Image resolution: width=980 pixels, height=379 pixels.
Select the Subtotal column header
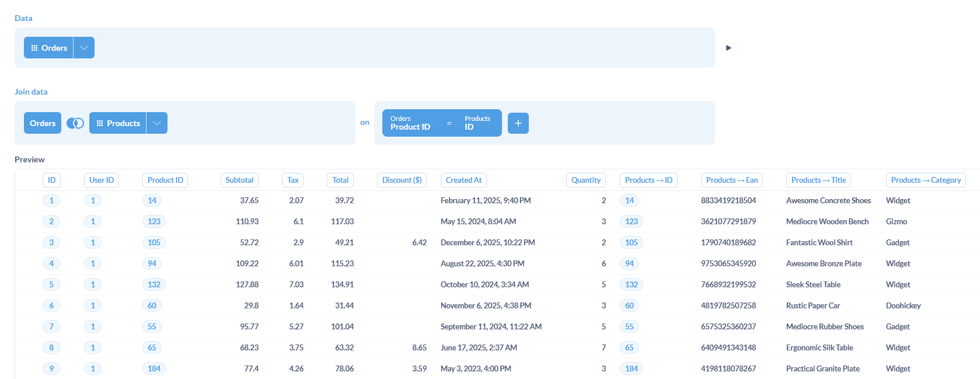(x=239, y=180)
